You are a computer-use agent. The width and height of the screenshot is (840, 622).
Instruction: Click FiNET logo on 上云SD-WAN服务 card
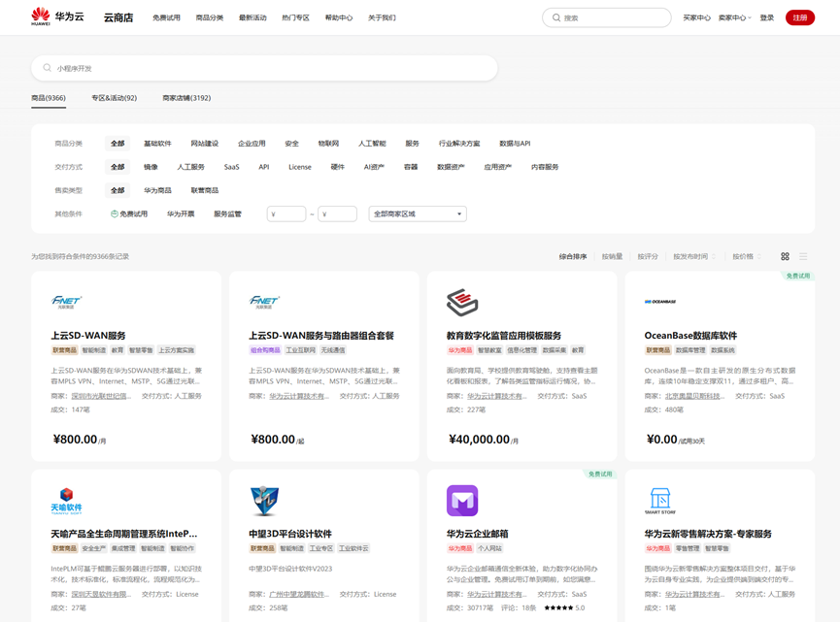coord(66,302)
